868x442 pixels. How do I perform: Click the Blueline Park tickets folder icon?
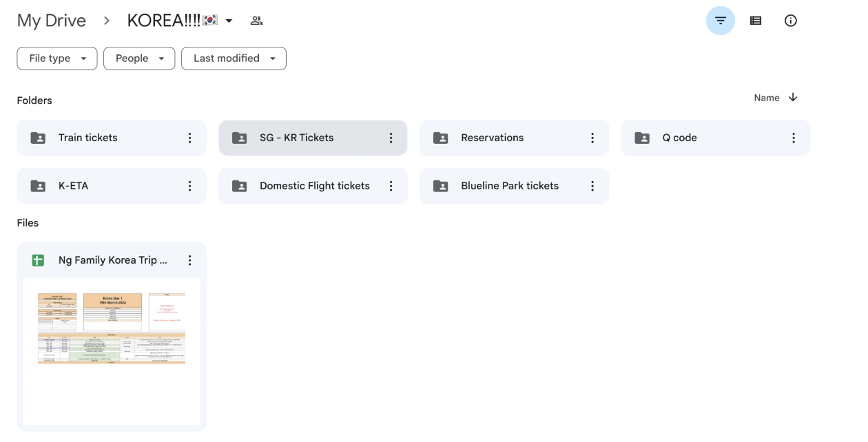(441, 186)
